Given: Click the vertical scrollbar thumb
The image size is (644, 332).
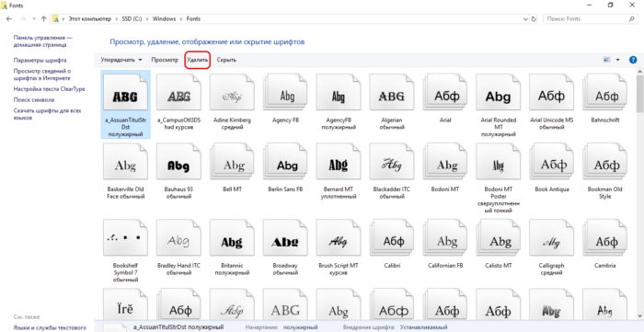Looking at the screenshot, I should click(x=640, y=95).
